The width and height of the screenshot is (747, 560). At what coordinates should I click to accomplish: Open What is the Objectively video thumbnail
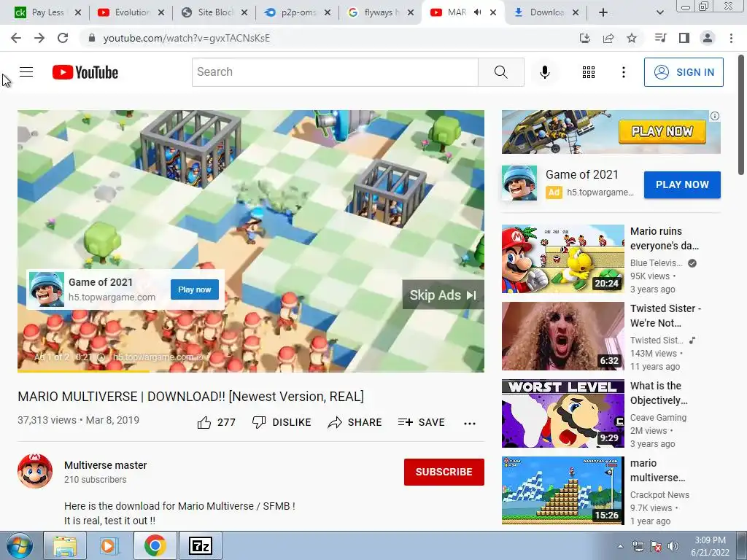click(x=562, y=413)
